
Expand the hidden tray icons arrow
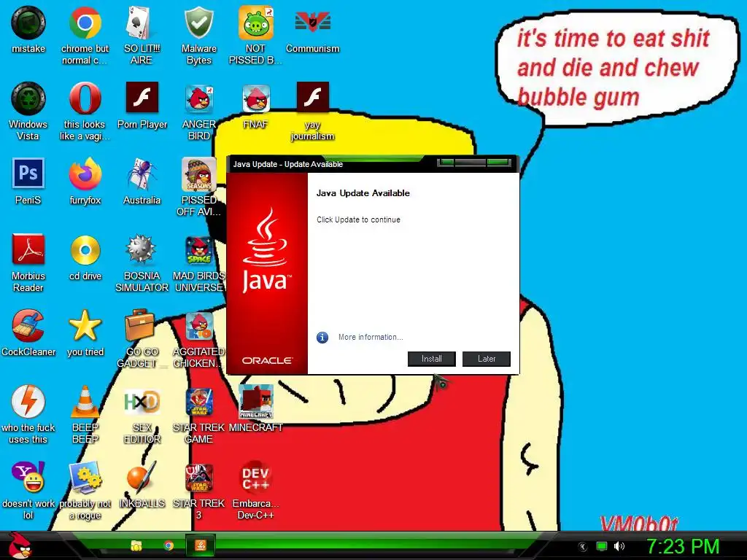(x=583, y=547)
